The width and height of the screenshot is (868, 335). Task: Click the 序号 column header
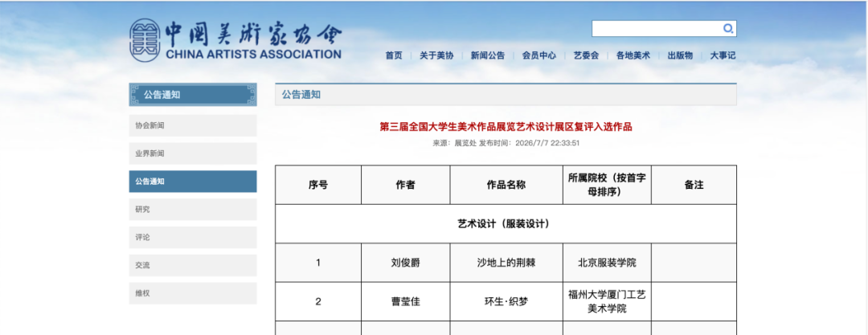pyautogui.click(x=318, y=185)
